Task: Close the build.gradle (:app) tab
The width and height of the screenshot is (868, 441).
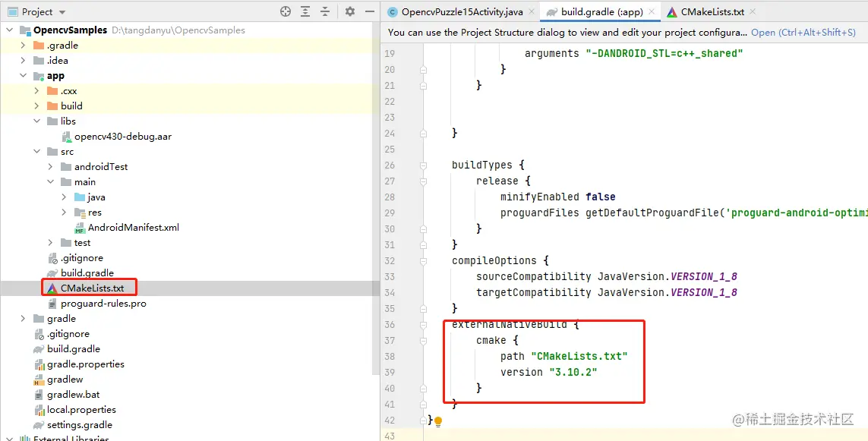Action: (x=652, y=11)
